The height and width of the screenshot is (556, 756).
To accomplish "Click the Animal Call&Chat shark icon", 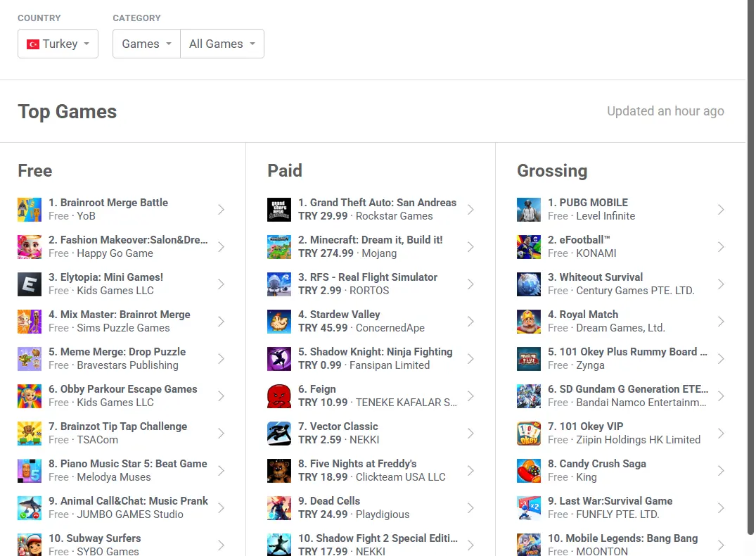I will click(x=30, y=508).
